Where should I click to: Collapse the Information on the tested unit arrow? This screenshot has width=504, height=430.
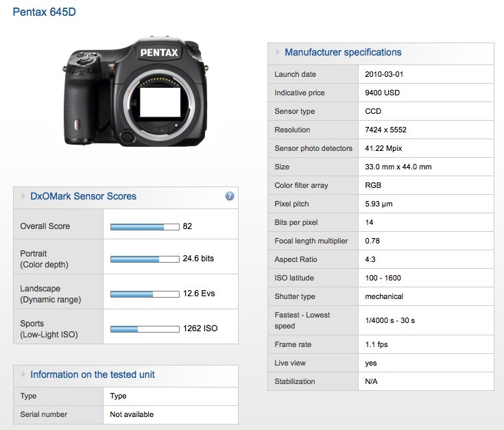click(x=23, y=374)
